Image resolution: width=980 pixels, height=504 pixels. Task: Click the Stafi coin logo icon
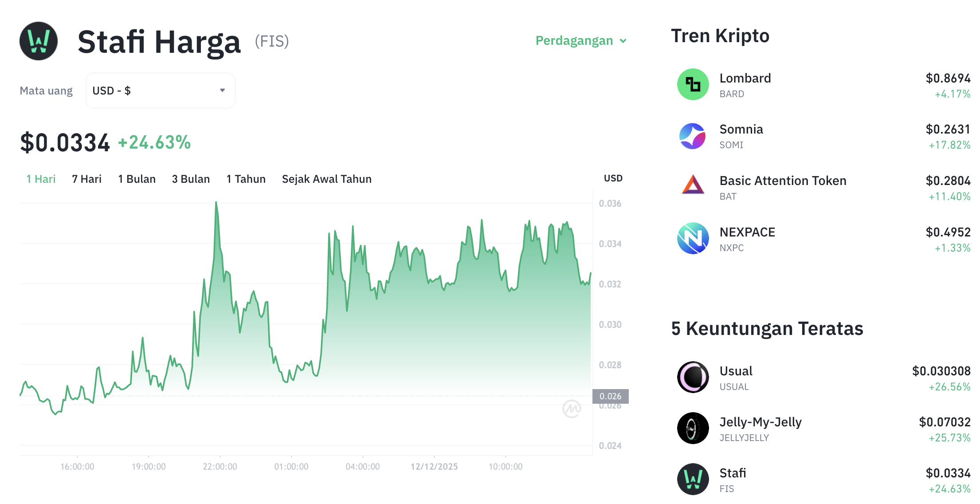38,41
